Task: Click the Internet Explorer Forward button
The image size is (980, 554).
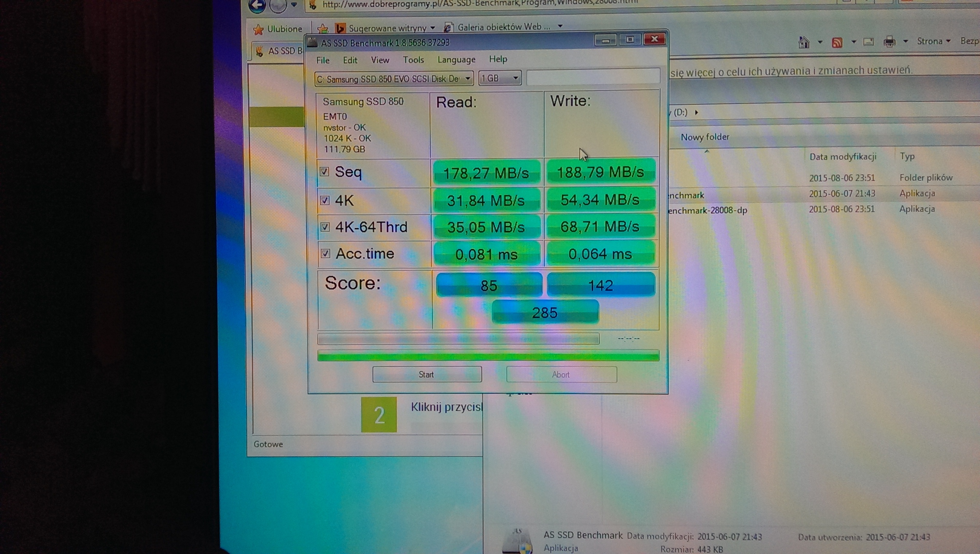Action: pyautogui.click(x=278, y=5)
